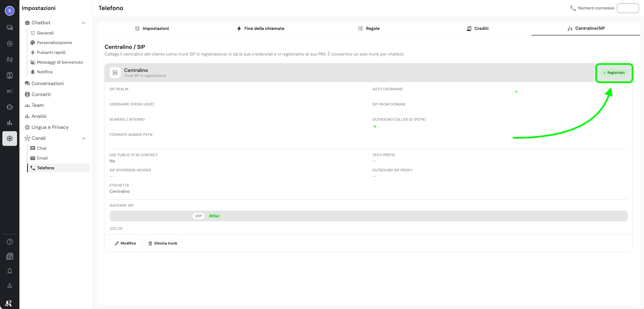Open the notifications bell in the dark sidebar
Screen dimensions: 644x309
9,271
